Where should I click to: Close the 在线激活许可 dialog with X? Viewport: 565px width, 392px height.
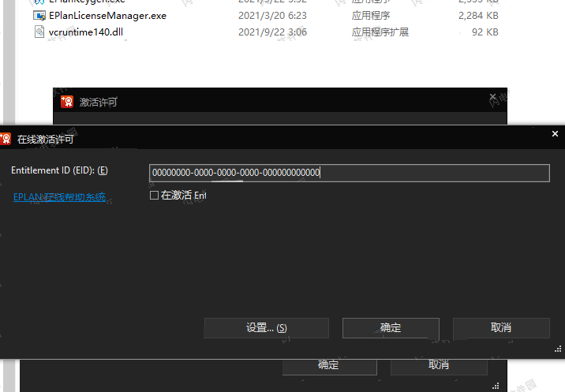[555, 135]
